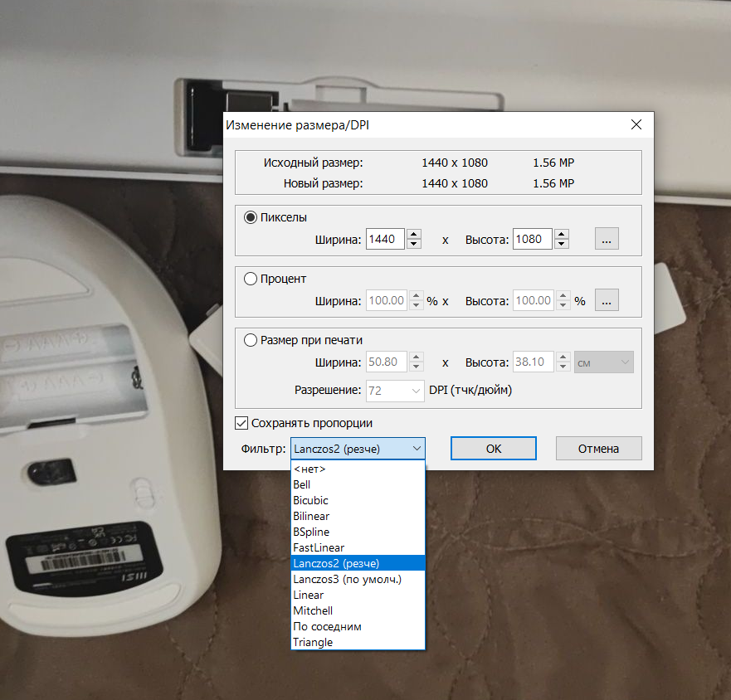Increase pixel height with up arrow
The height and width of the screenshot is (700, 731).
[x=561, y=234]
